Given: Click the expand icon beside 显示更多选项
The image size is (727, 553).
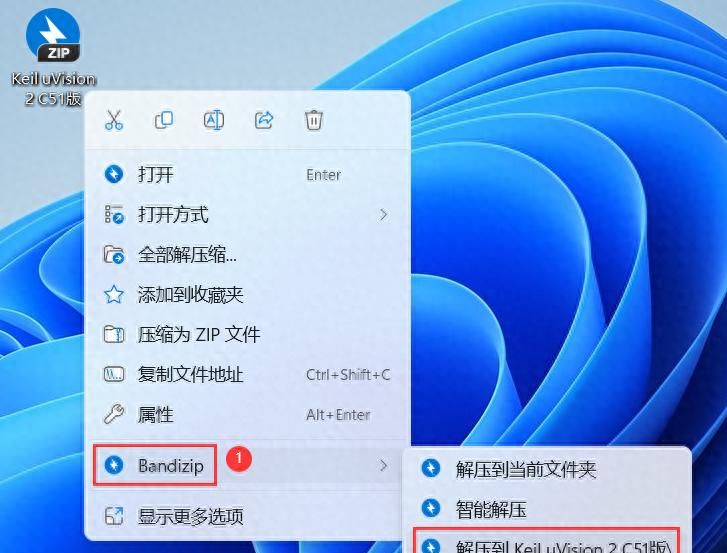Looking at the screenshot, I should (x=114, y=516).
